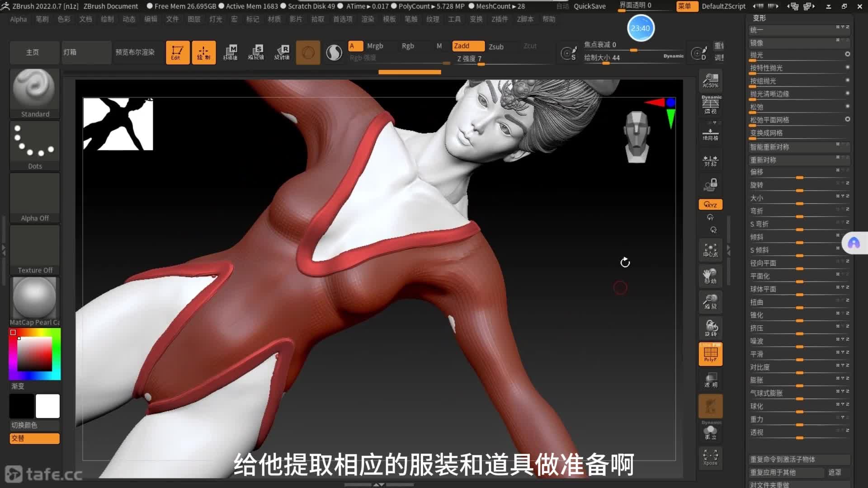Viewport: 868px width, 488px height.
Task: Click the QuickSave button
Action: click(590, 6)
